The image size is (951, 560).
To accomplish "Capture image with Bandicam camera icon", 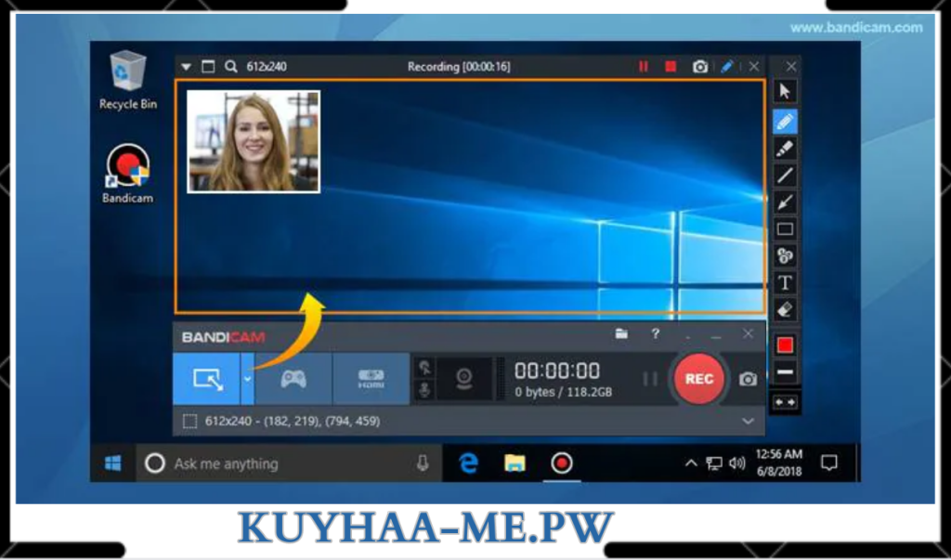I will click(x=748, y=379).
